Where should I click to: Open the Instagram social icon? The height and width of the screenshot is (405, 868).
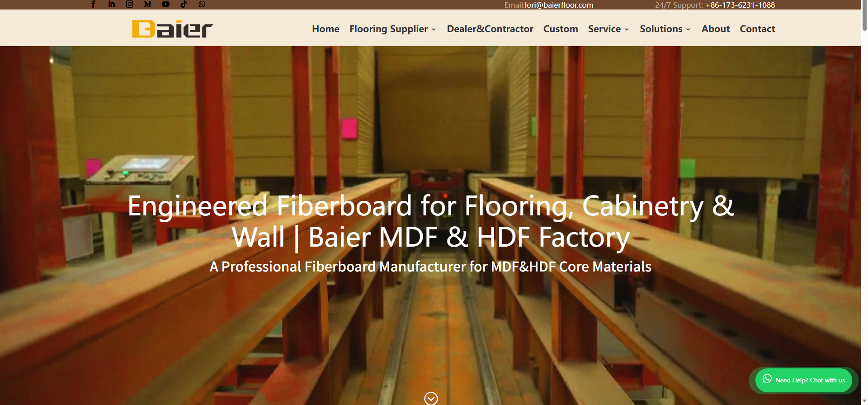(130, 4)
